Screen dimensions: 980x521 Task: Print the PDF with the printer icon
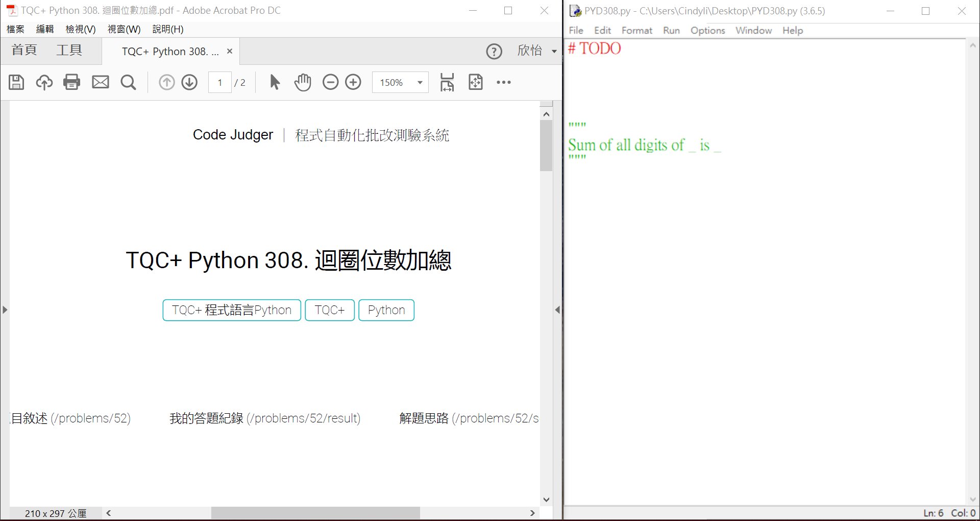(72, 82)
